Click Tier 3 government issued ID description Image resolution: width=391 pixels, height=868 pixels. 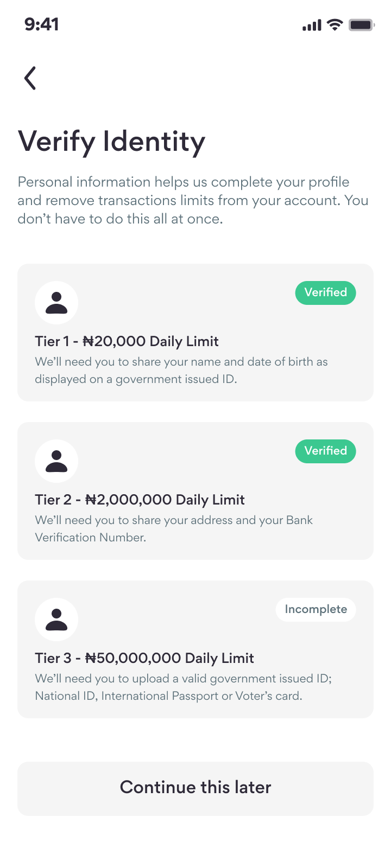(183, 687)
